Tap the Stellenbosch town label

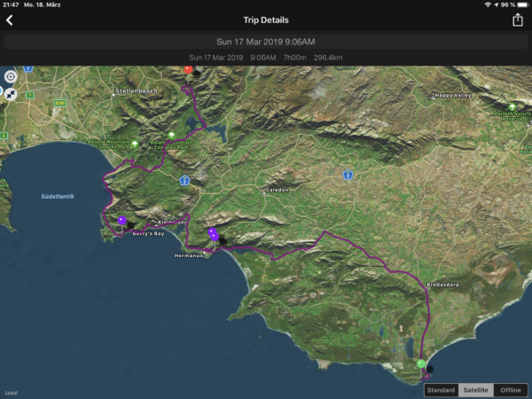pos(137,91)
